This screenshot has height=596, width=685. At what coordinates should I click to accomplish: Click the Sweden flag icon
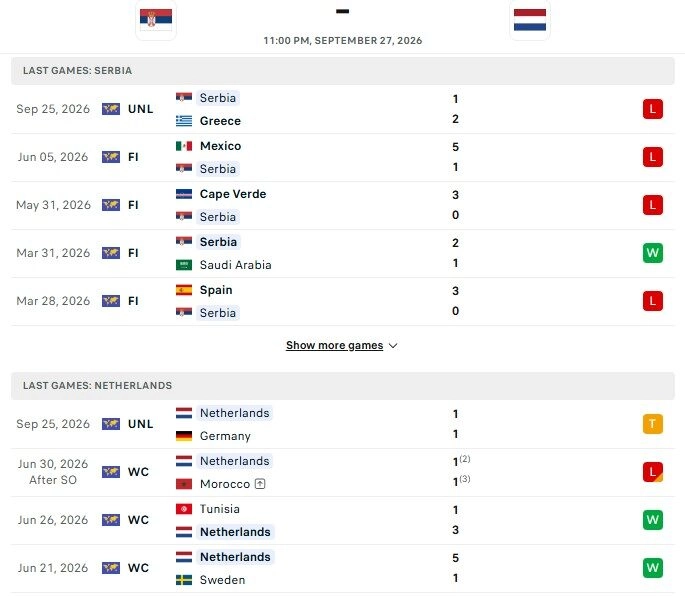tap(184, 580)
